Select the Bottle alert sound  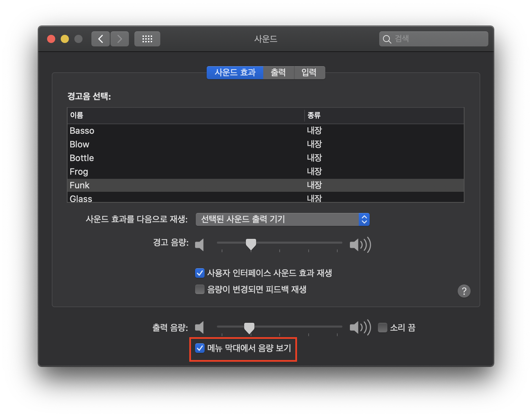266,158
